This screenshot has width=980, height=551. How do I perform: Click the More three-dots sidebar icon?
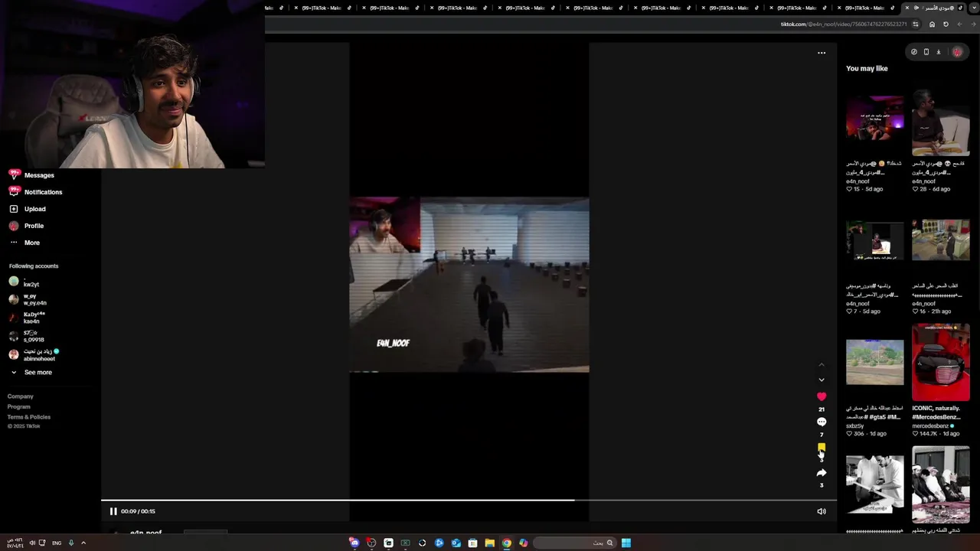[14, 243]
